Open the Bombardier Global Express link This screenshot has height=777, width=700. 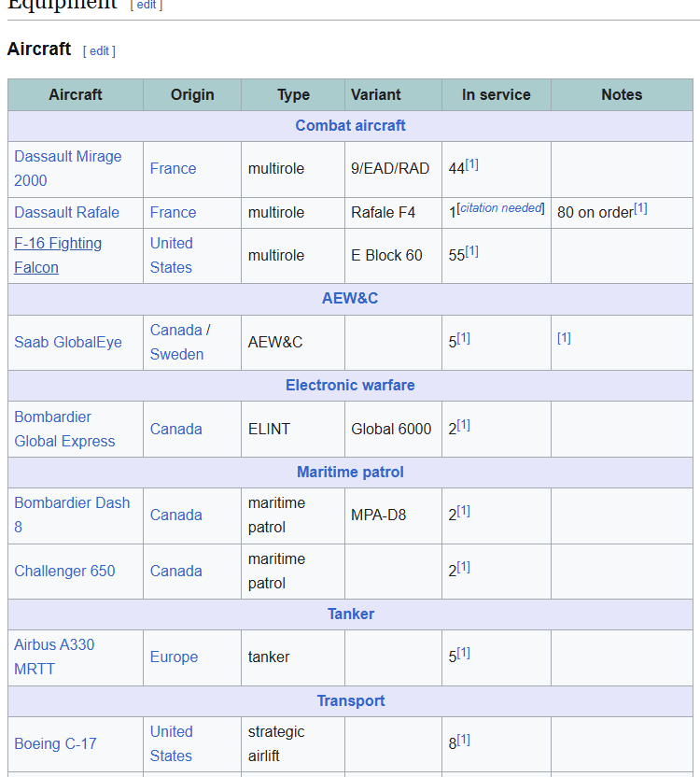tap(64, 430)
